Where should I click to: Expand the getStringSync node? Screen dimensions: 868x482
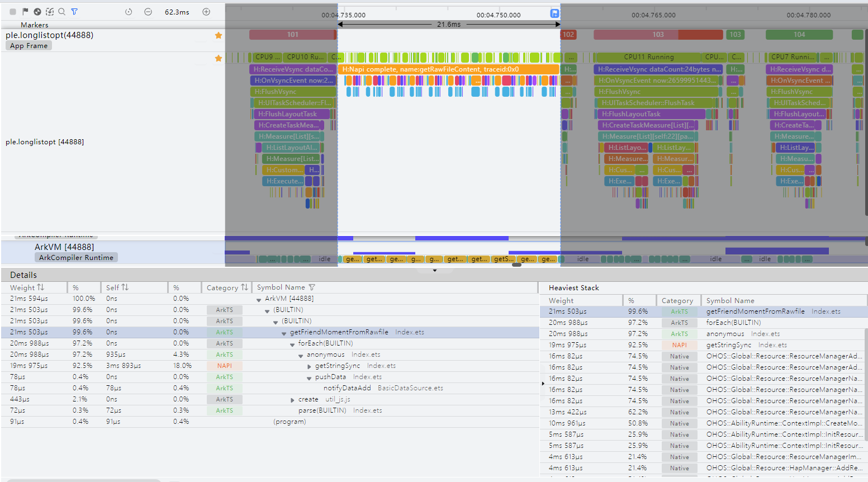[x=309, y=366]
